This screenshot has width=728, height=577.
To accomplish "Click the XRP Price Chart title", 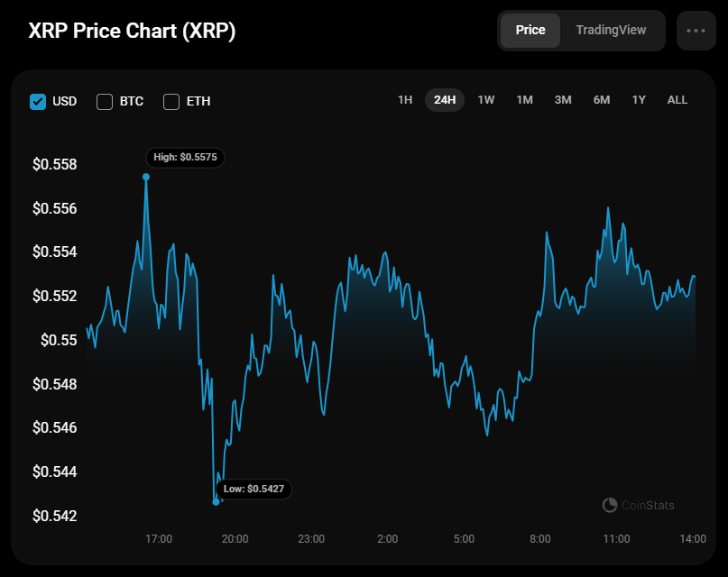I will [x=132, y=31].
